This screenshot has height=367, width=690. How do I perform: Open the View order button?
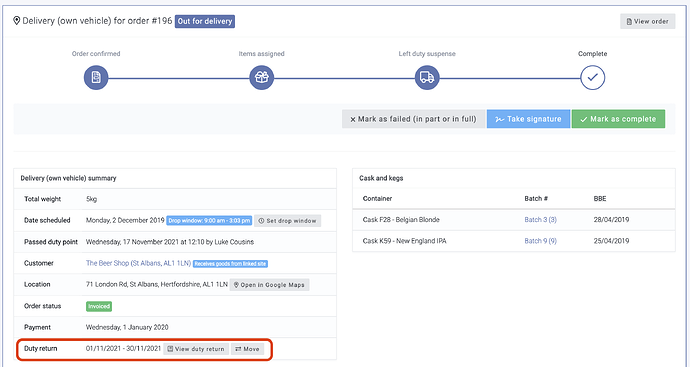pos(647,21)
